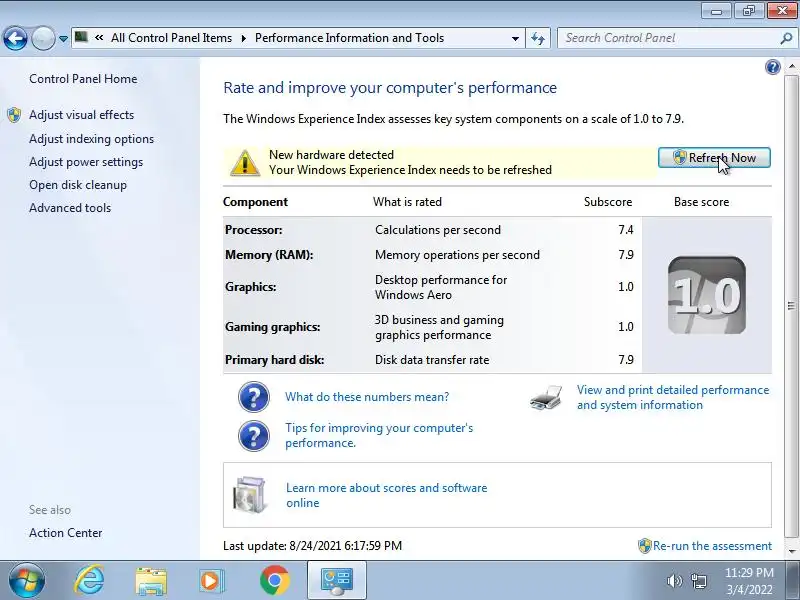Click the Graphics row label
The image size is (800, 600).
click(x=251, y=287)
